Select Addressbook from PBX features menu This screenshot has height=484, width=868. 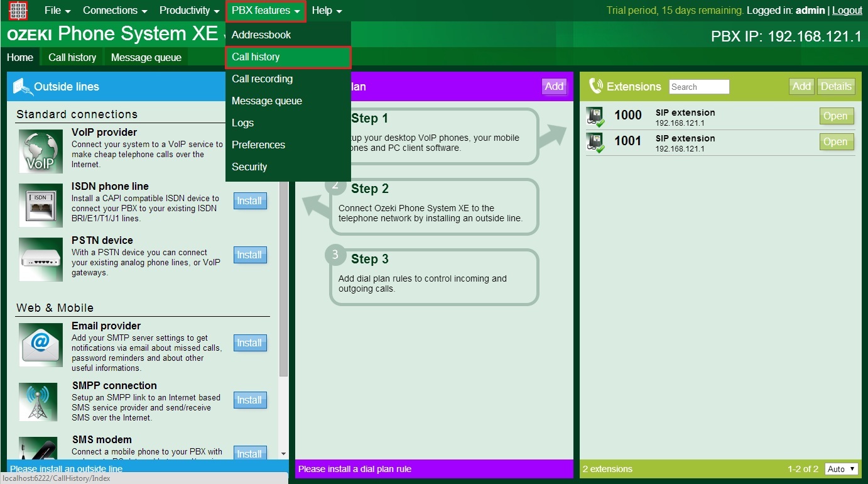pos(288,35)
